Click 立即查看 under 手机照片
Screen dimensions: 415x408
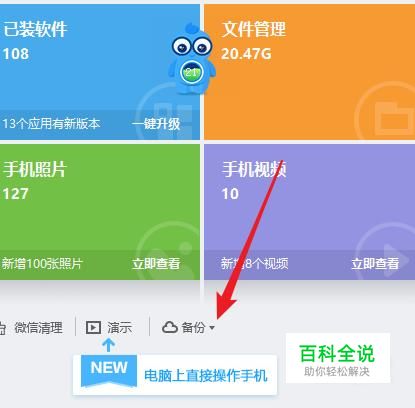(x=156, y=264)
